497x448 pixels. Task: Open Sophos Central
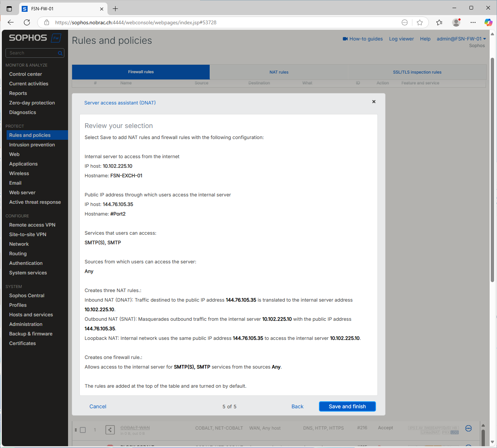point(27,295)
